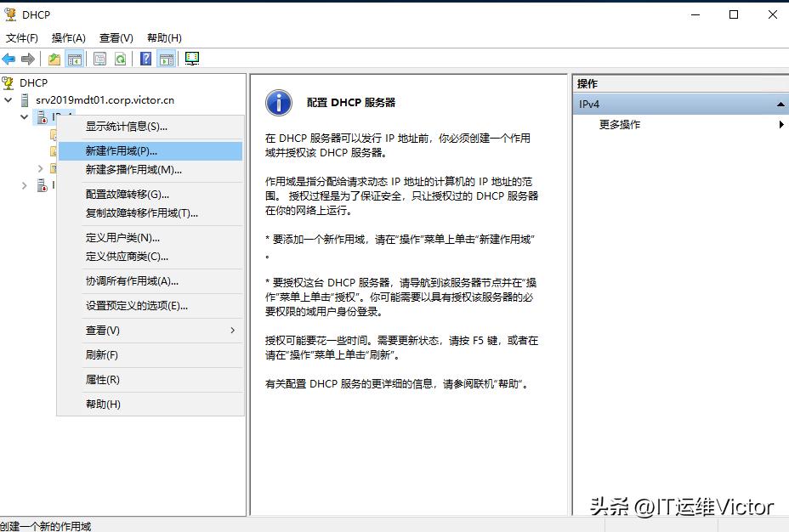This screenshot has width=789, height=532.
Task: Open the 文件(F) menu
Action: point(21,37)
